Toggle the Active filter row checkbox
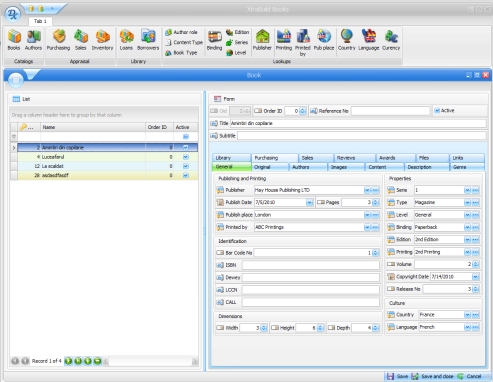 tap(186, 137)
